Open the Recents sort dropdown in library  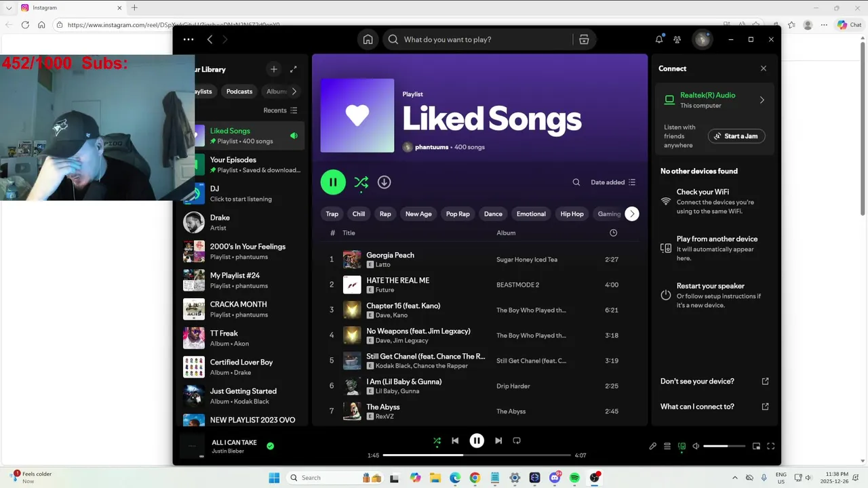(280, 110)
